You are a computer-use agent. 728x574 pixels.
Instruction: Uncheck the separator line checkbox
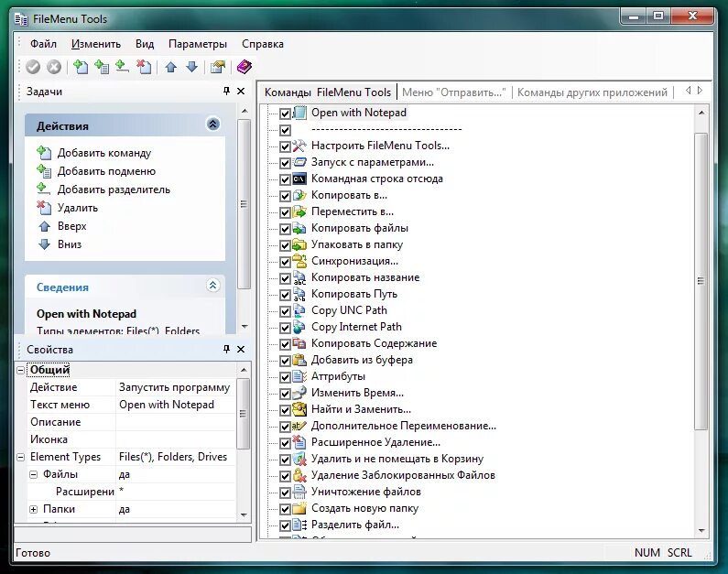[x=285, y=130]
